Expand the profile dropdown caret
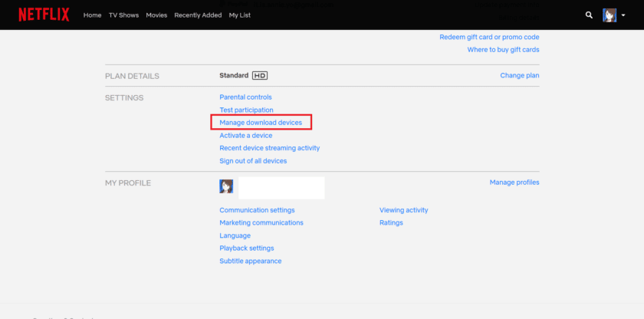The image size is (644, 319). 623,15
